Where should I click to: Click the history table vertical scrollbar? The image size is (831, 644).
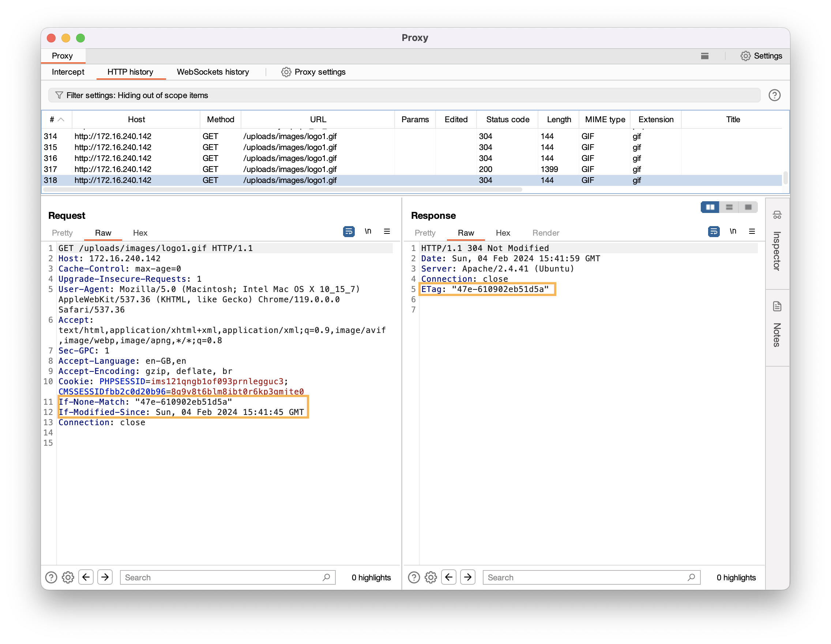tap(785, 178)
